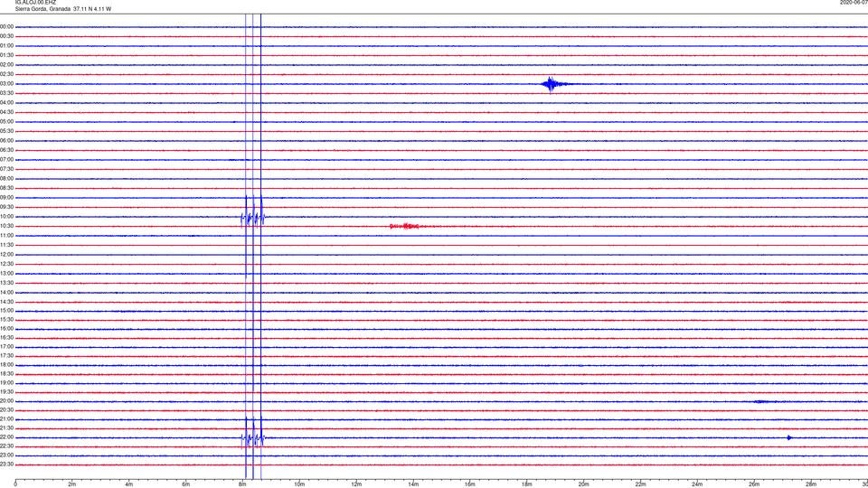
Task: Click the '12:00' trace label
Action: click(7, 255)
